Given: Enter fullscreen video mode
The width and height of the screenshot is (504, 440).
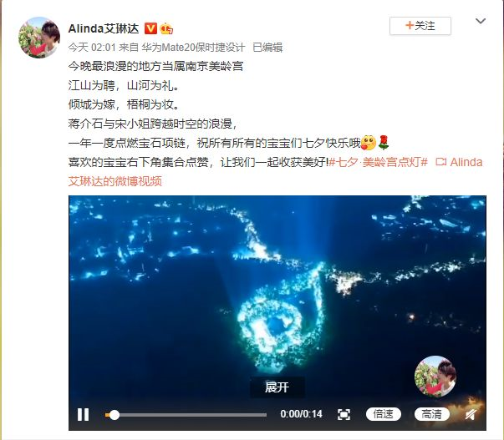Looking at the screenshot, I should tap(344, 415).
